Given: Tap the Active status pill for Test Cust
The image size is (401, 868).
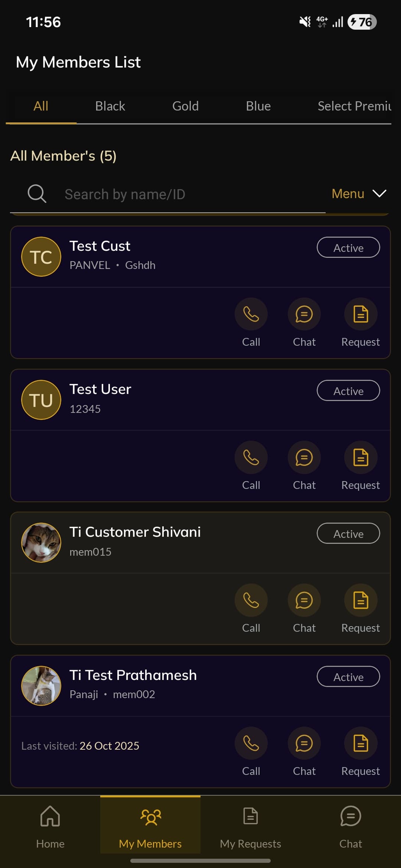Looking at the screenshot, I should pos(348,247).
